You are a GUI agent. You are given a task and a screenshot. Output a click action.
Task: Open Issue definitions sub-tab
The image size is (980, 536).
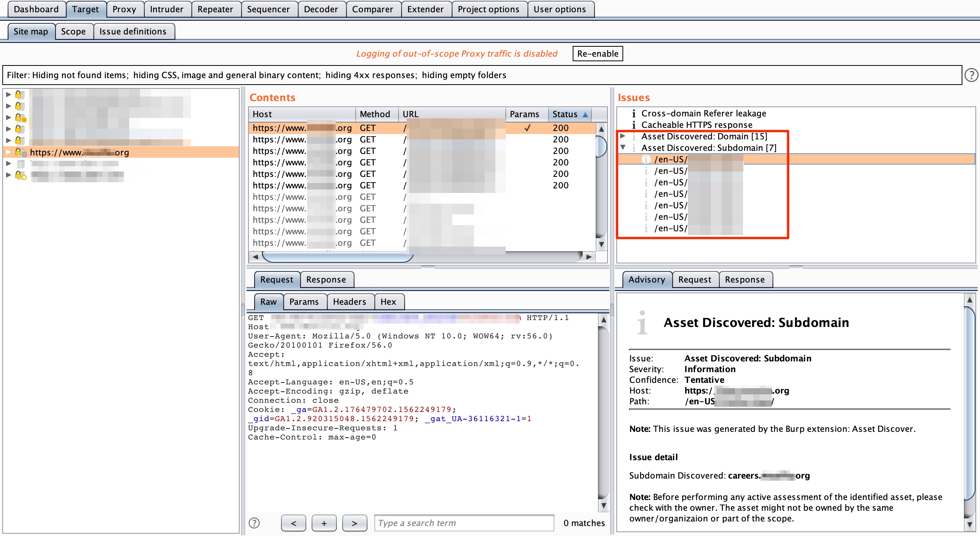133,31
